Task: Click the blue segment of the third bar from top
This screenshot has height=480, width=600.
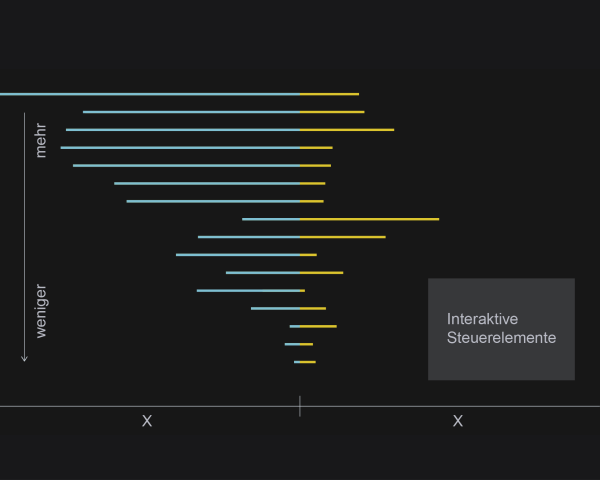Action: coord(183,130)
